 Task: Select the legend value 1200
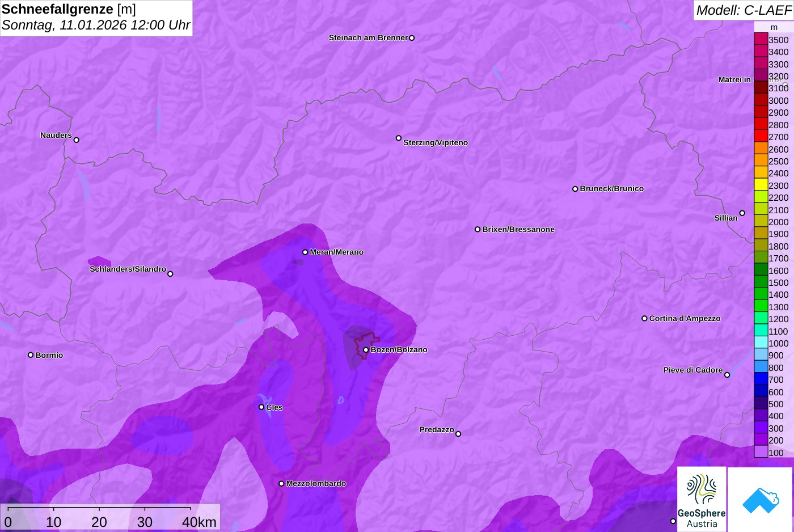(x=778, y=319)
